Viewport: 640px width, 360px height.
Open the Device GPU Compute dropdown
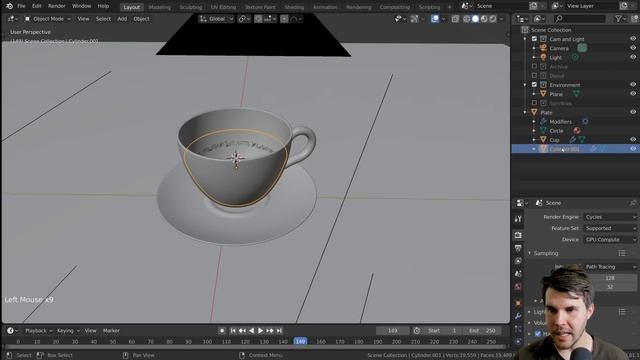tap(611, 240)
